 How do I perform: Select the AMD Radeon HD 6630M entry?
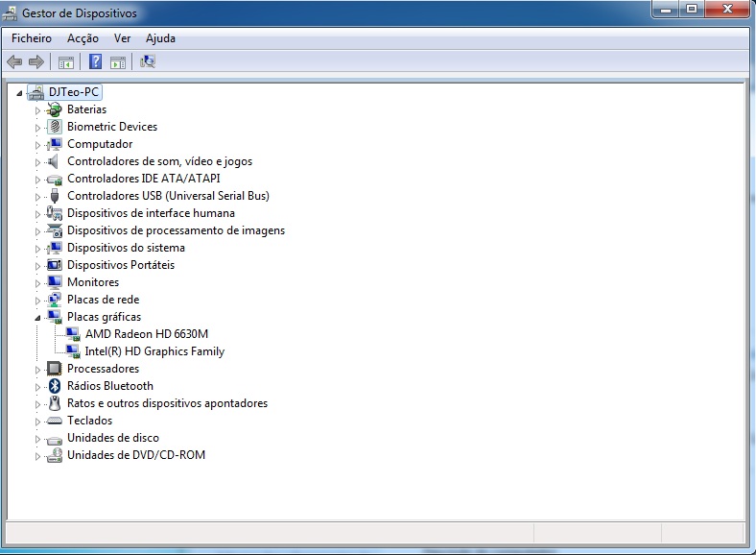pos(147,334)
